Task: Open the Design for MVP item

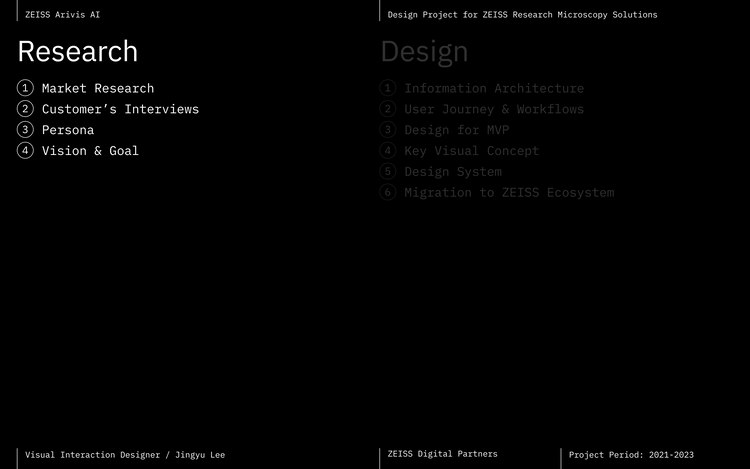Action: tap(457, 130)
